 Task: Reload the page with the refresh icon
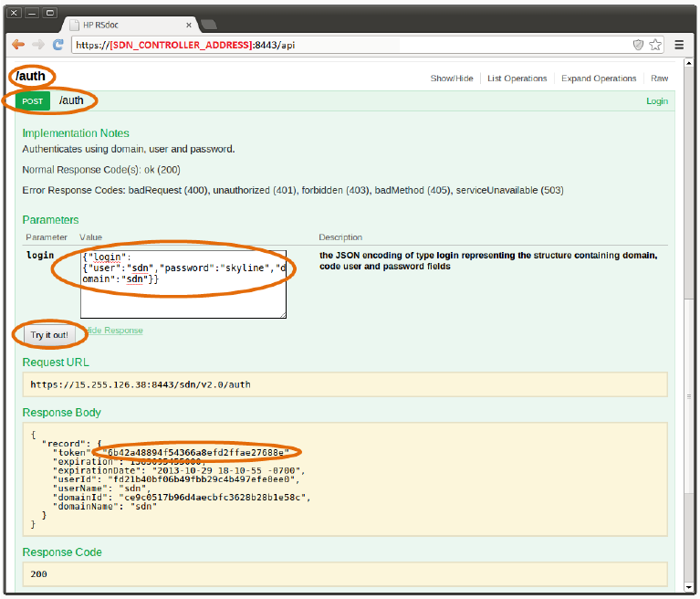[57, 44]
